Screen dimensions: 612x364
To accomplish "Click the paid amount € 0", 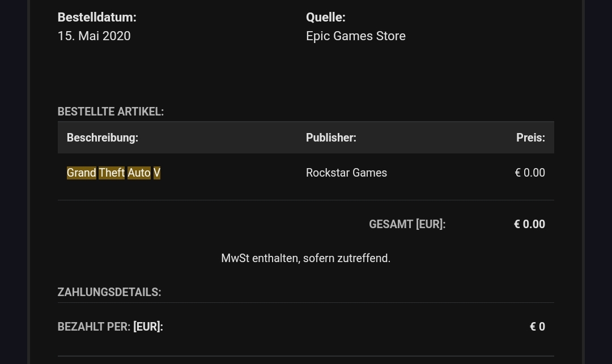I will [537, 327].
